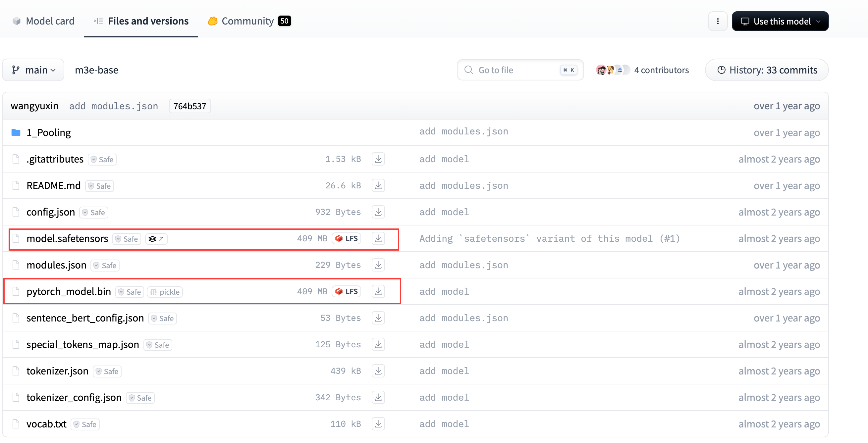Download the pytorch_model.bin file
The height and width of the screenshot is (443, 868).
pos(378,291)
